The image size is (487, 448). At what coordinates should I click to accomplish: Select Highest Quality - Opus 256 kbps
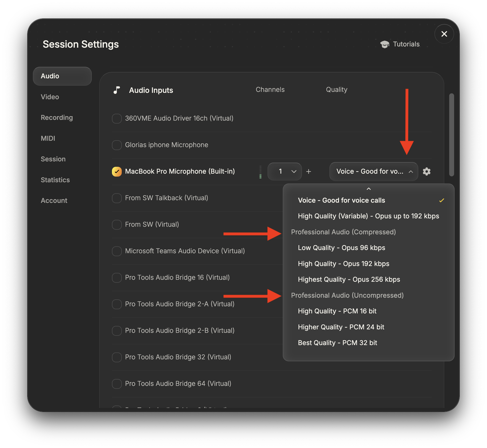tap(349, 279)
